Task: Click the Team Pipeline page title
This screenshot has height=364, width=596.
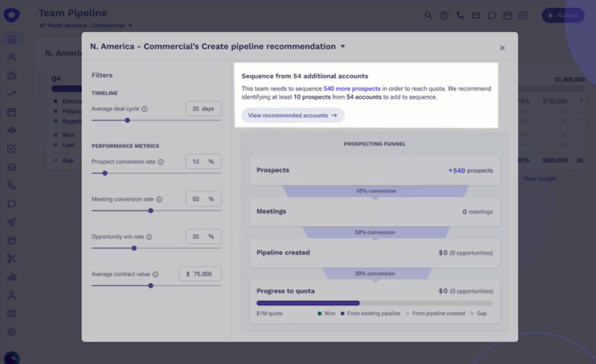Action: coord(73,13)
